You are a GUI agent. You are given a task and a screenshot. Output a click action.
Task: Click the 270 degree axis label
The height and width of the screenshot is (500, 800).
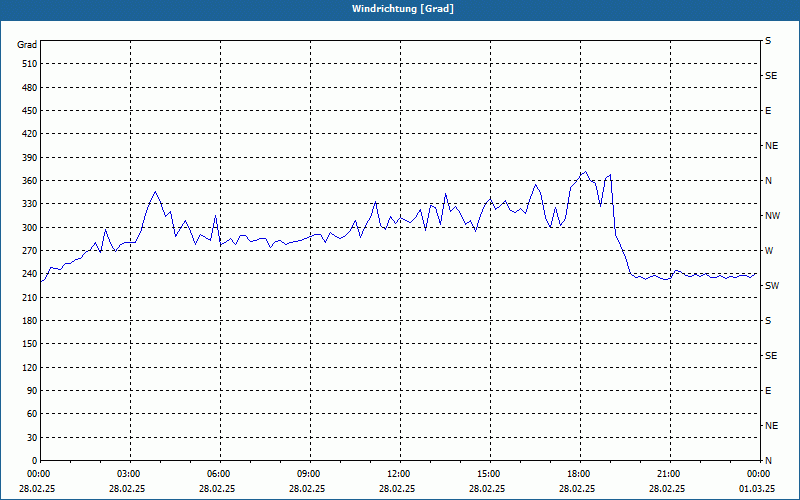(29, 251)
